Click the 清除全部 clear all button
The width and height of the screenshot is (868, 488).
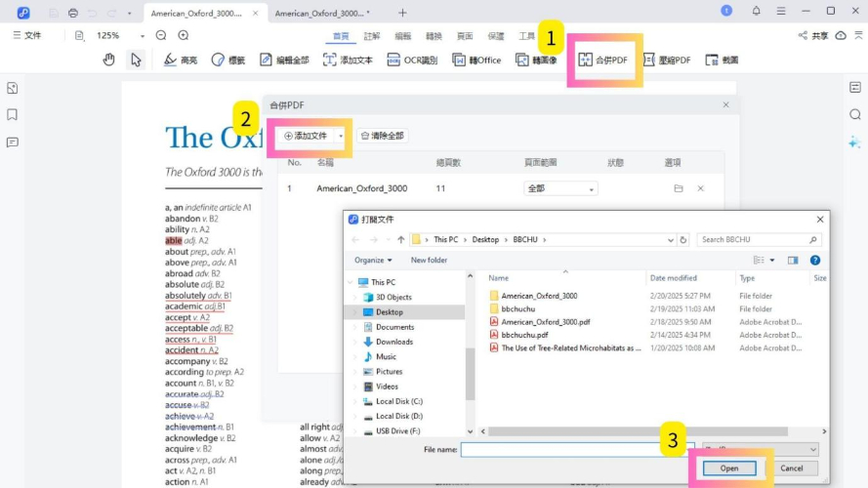click(x=382, y=136)
